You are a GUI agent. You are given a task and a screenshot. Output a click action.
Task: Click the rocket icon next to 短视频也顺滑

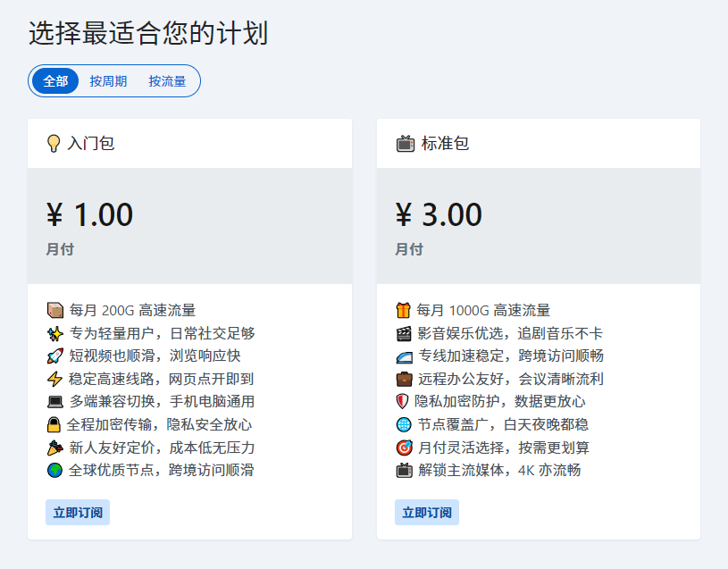coord(55,356)
